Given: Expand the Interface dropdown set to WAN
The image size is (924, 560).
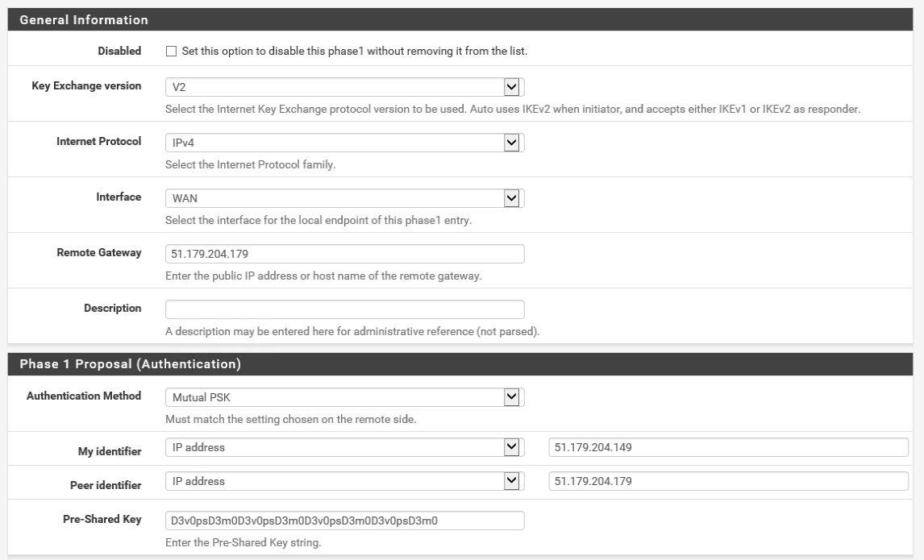Looking at the screenshot, I should pyautogui.click(x=344, y=197).
